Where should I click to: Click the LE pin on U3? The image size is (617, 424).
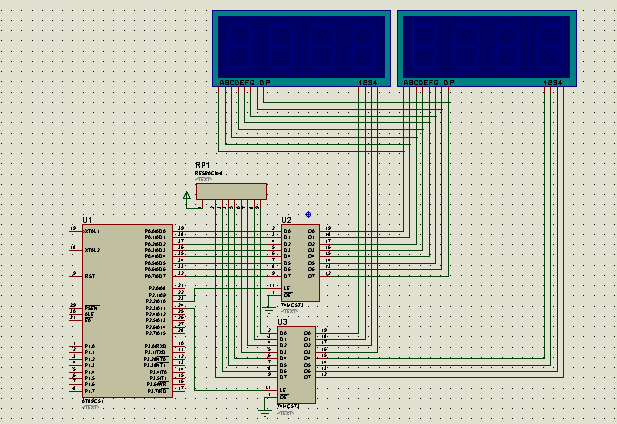pyautogui.click(x=283, y=389)
